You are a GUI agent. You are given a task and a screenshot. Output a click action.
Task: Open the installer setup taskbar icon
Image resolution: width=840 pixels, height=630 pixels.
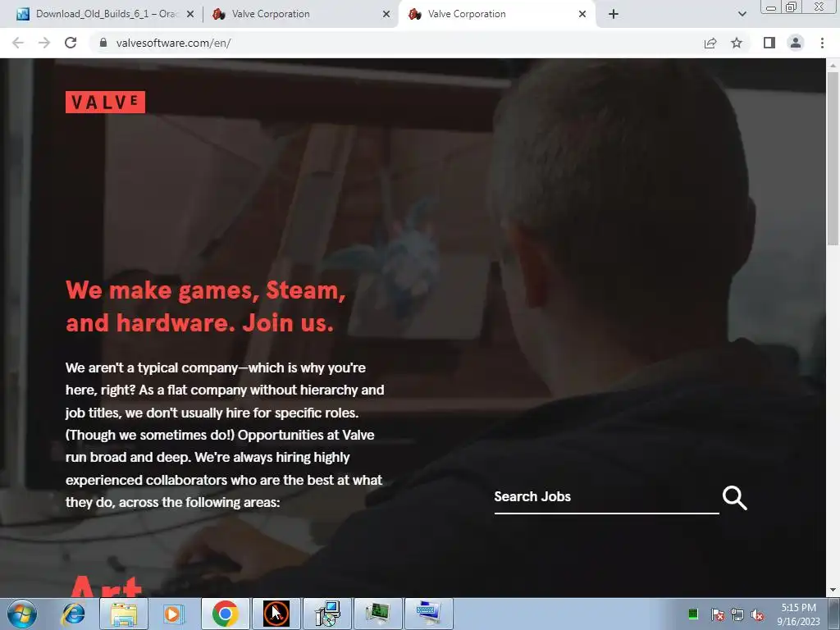tap(327, 614)
